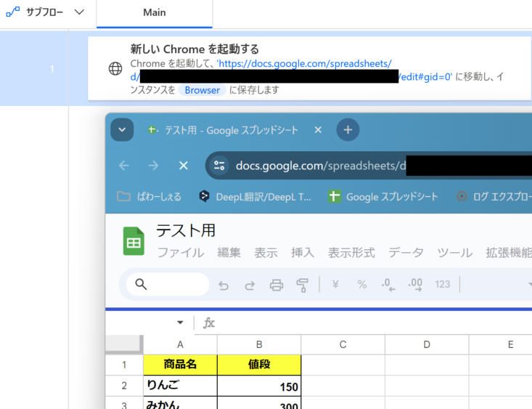
Task: Open the ツール menu
Action: pos(455,253)
